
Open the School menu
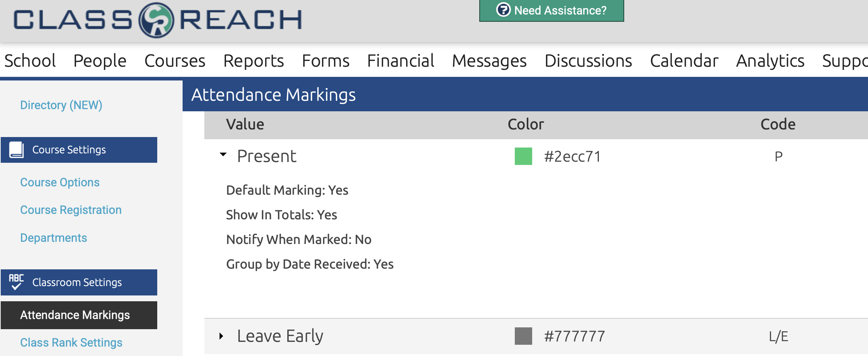point(30,61)
